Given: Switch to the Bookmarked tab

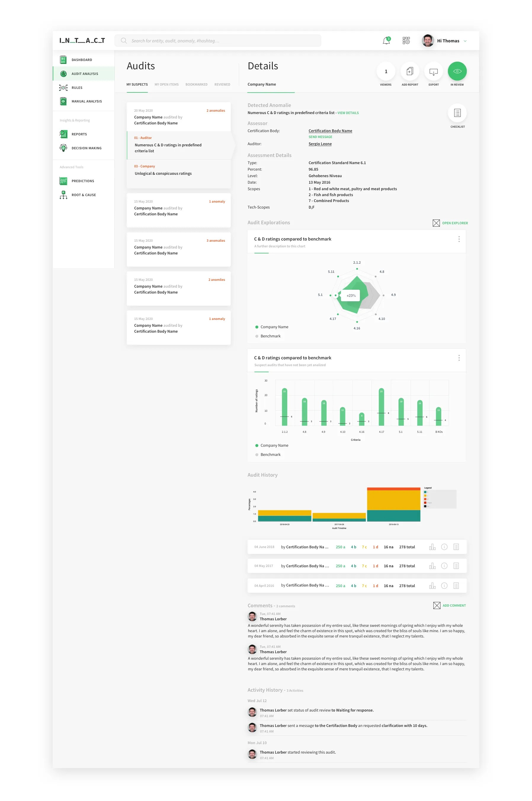Looking at the screenshot, I should coord(196,84).
